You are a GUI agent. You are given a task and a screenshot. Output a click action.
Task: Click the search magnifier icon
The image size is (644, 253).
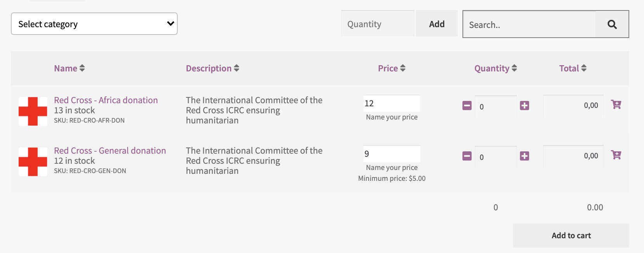pyautogui.click(x=612, y=24)
